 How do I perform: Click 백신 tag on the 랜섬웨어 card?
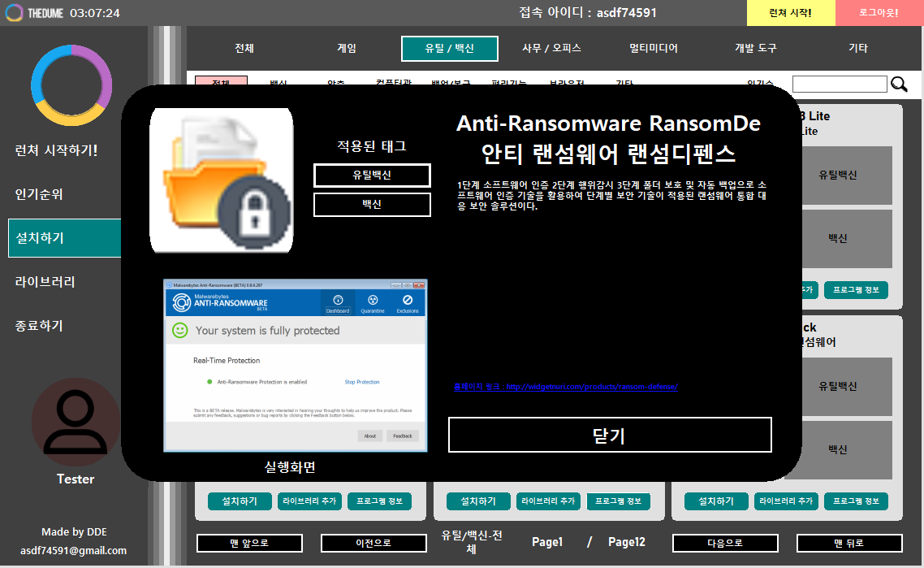(847, 449)
